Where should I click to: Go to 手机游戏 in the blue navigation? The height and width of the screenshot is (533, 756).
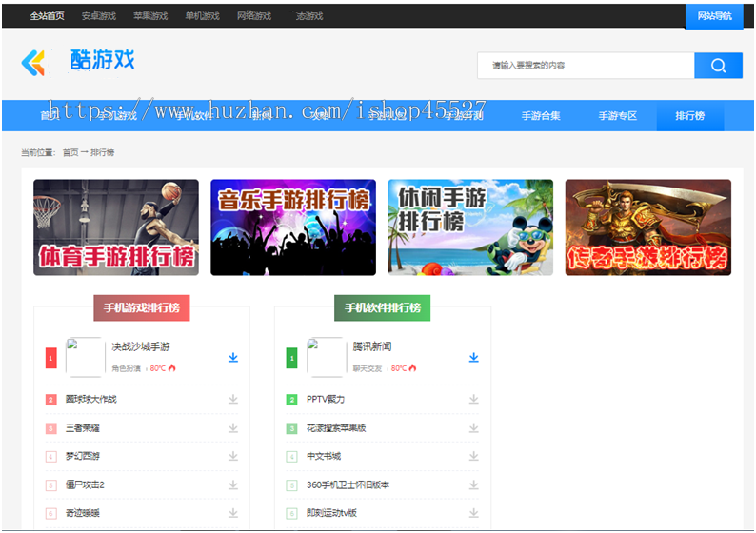pyautogui.click(x=117, y=116)
